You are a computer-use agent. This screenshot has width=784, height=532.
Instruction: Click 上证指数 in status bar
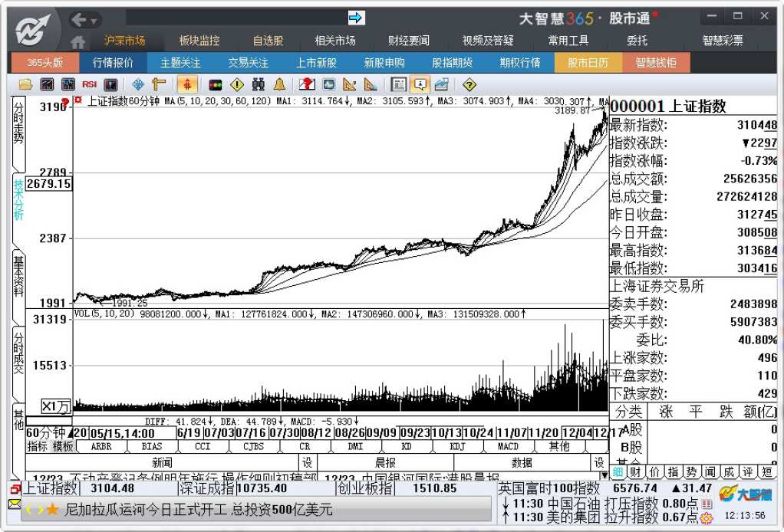tap(51, 488)
